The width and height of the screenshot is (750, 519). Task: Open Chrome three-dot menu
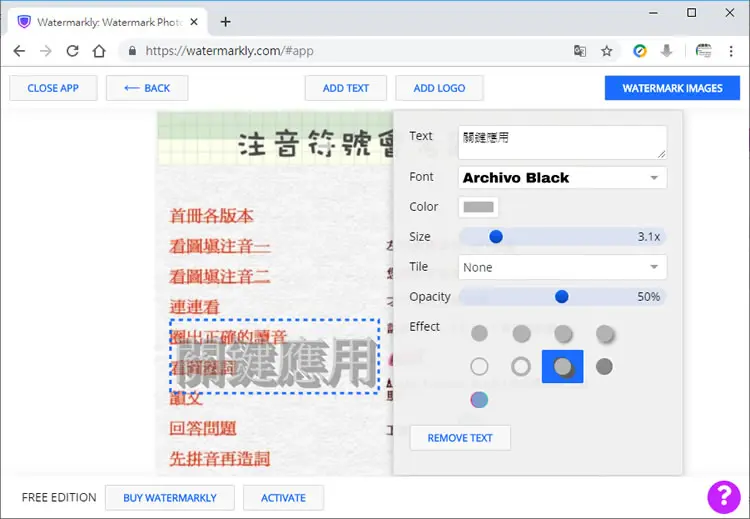731,51
